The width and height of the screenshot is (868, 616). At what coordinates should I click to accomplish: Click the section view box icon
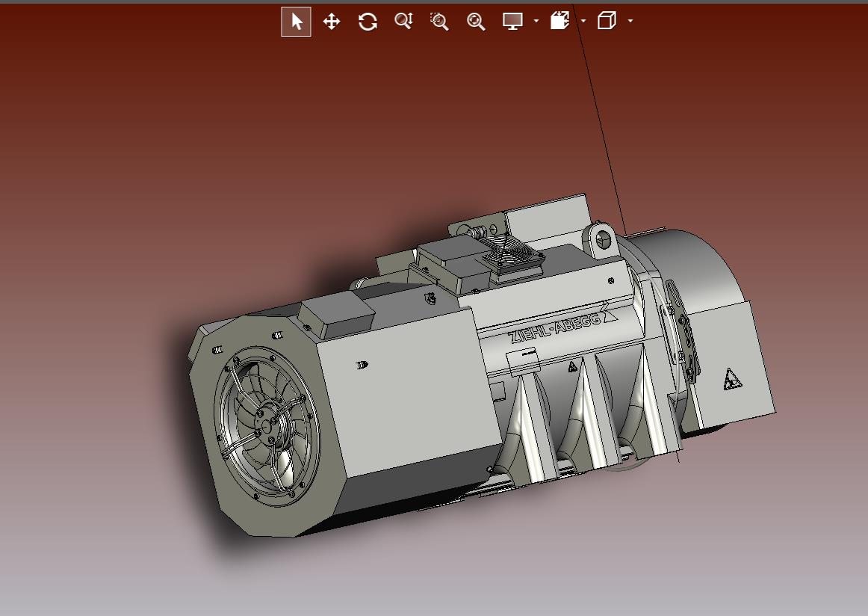[x=559, y=21]
